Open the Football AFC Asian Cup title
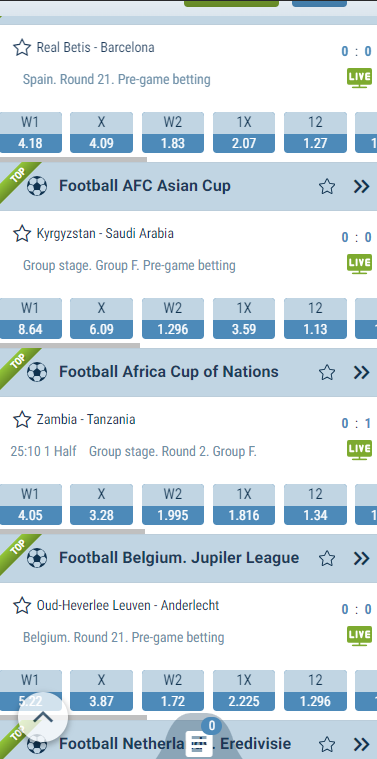The height and width of the screenshot is (759, 377). (145, 186)
